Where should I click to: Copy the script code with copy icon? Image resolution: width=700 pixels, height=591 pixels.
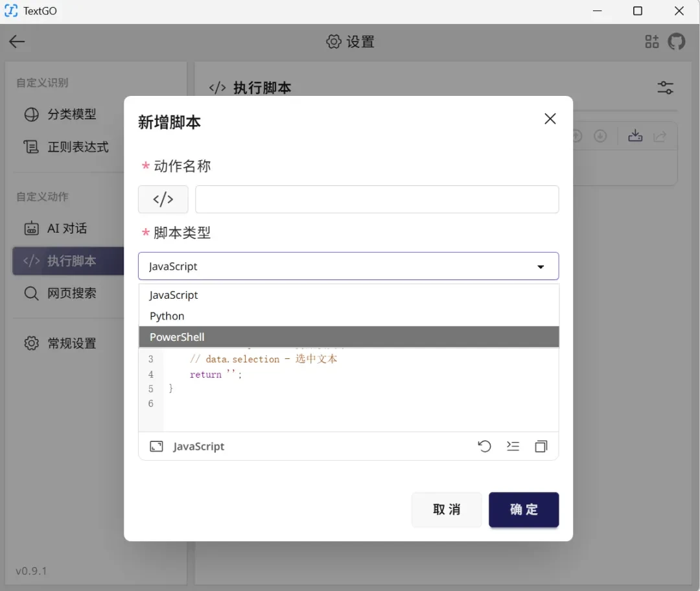pos(541,446)
